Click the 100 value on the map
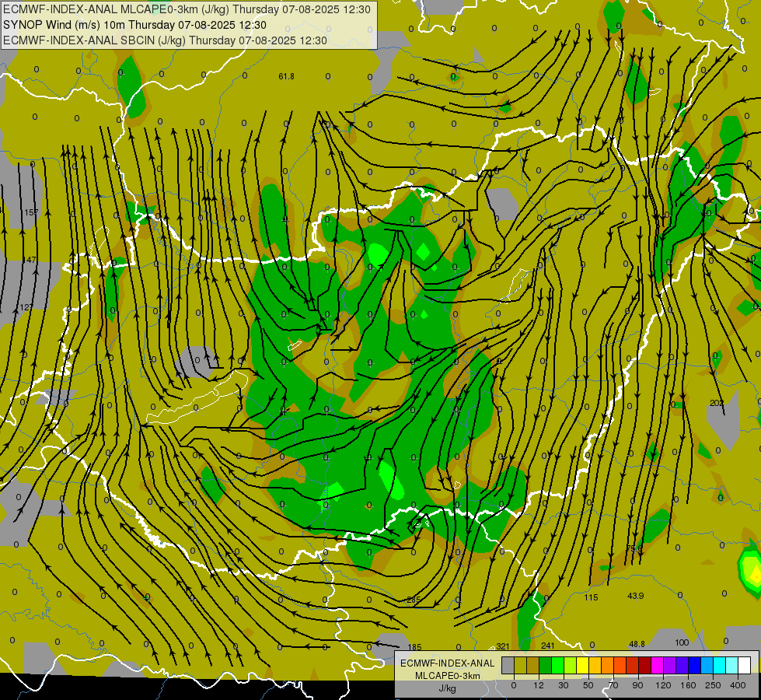This screenshot has height=700, width=761. tap(682, 642)
